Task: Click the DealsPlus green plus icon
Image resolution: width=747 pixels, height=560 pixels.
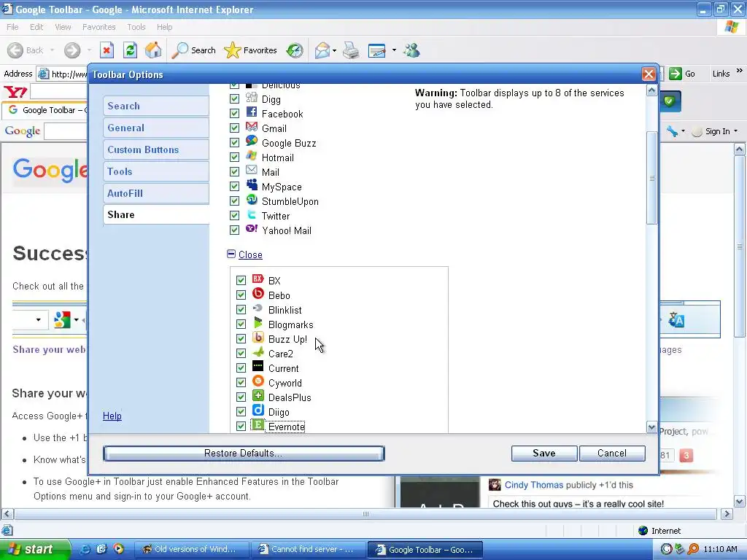Action: [258, 396]
